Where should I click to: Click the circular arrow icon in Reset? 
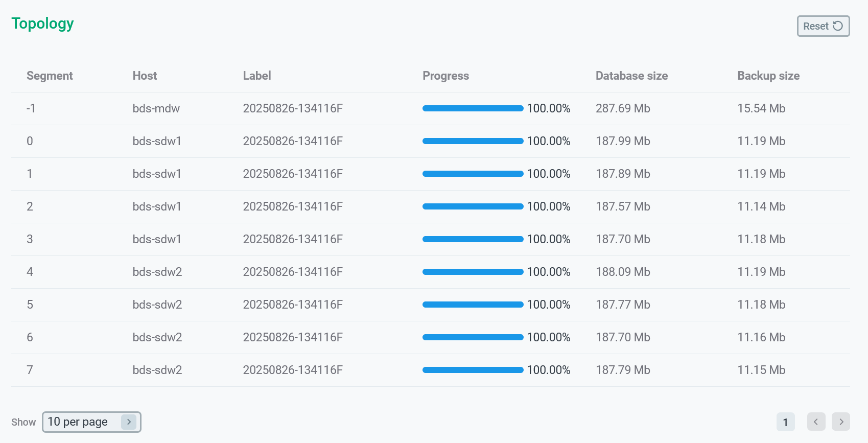[838, 26]
